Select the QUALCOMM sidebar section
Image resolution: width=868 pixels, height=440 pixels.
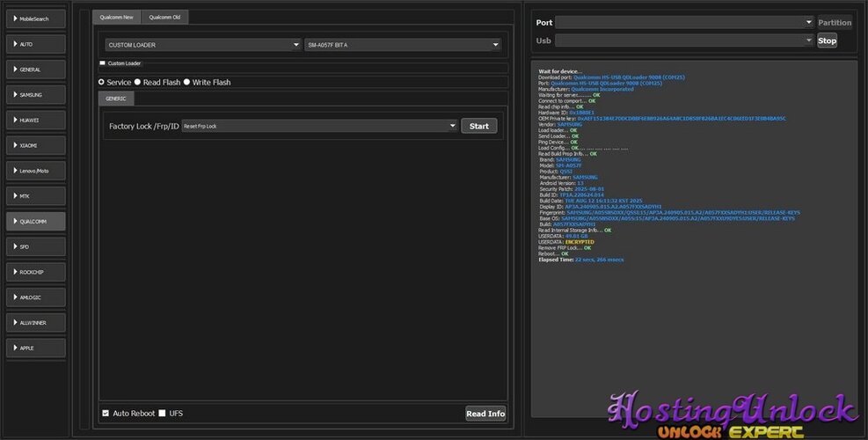pos(35,222)
